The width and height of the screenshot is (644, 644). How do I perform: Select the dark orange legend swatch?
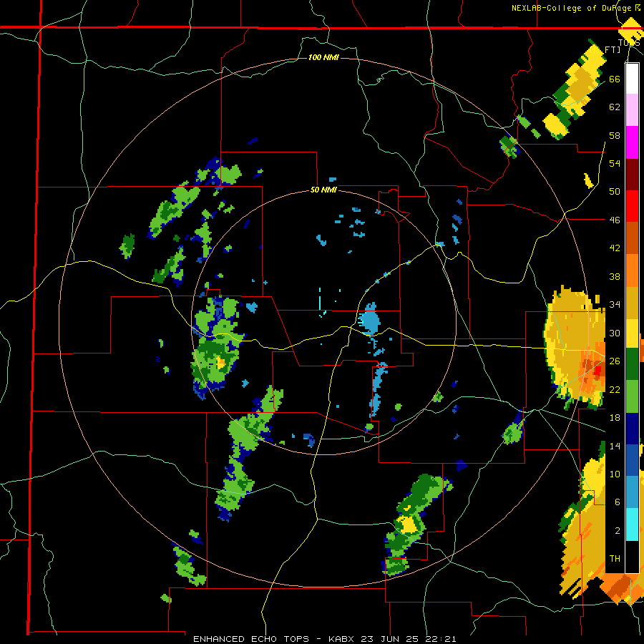632,238
